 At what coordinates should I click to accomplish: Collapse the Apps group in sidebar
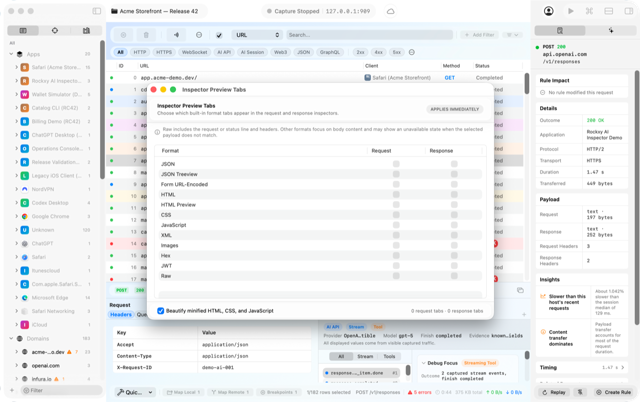pos(11,54)
